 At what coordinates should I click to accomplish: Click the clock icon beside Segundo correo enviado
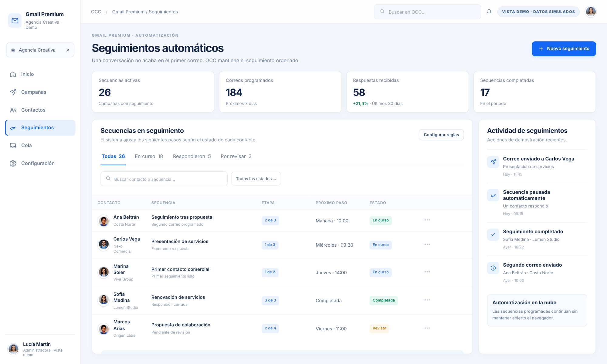(493, 268)
